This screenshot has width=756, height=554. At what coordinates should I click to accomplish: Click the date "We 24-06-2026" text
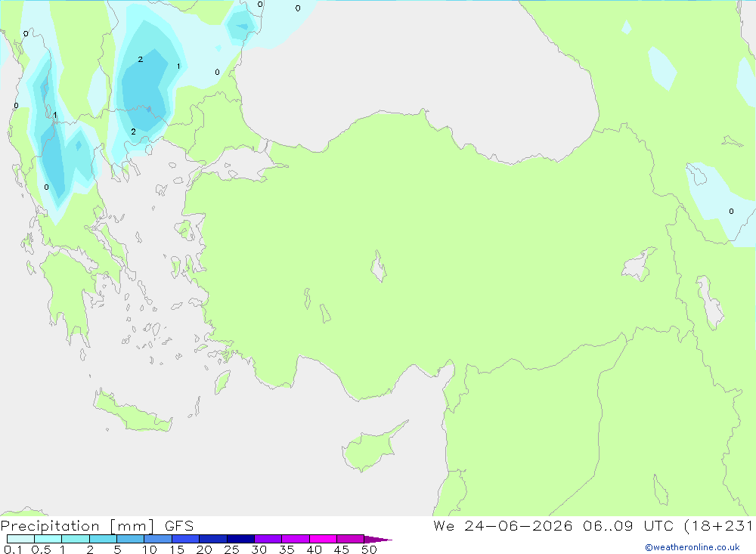503,526
